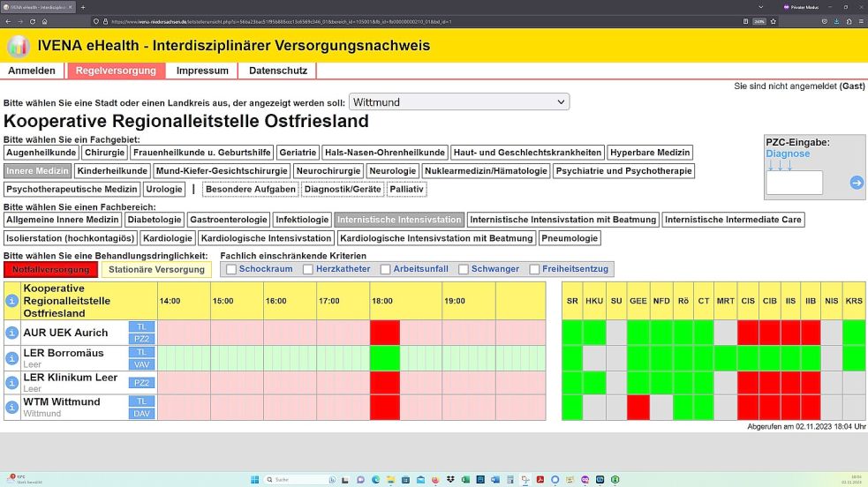Click the TL badge for AUR UEK Aurich
The image size is (868, 487).
[x=141, y=326]
